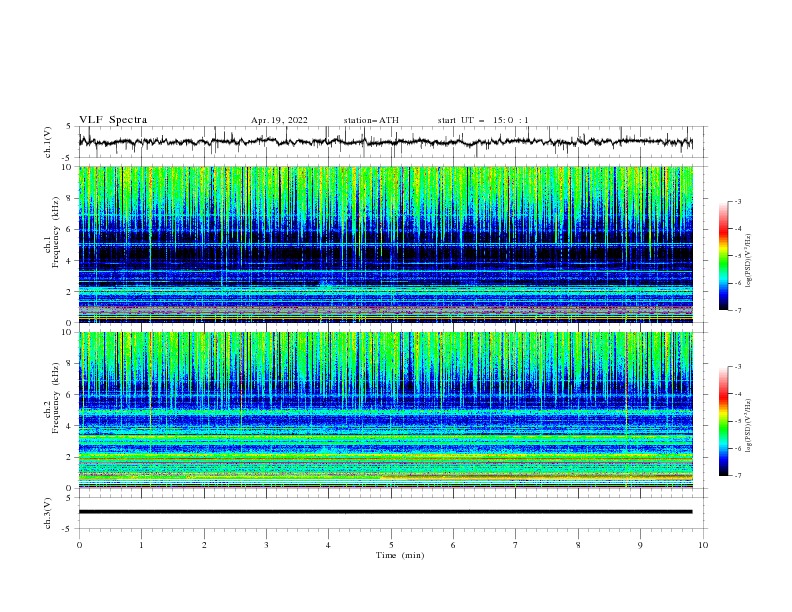
Task: Click the 2 kHz tick label of ch.2
Action: pos(70,457)
